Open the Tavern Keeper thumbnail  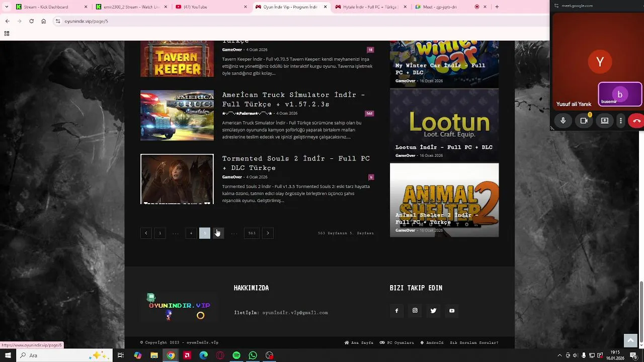(177, 58)
